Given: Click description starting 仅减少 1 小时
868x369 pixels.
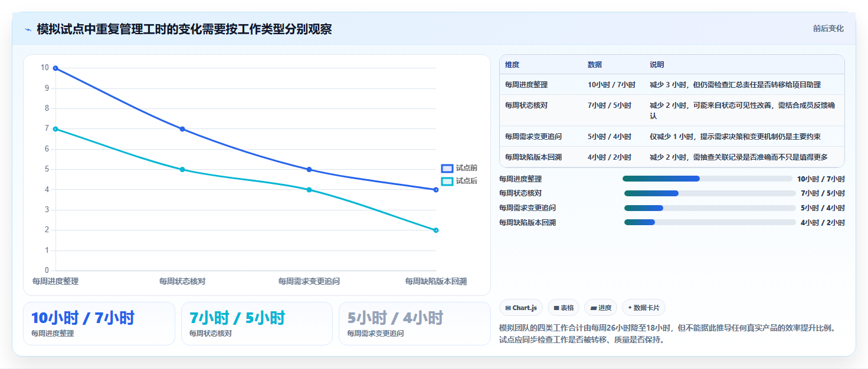Looking at the screenshot, I should (735, 137).
